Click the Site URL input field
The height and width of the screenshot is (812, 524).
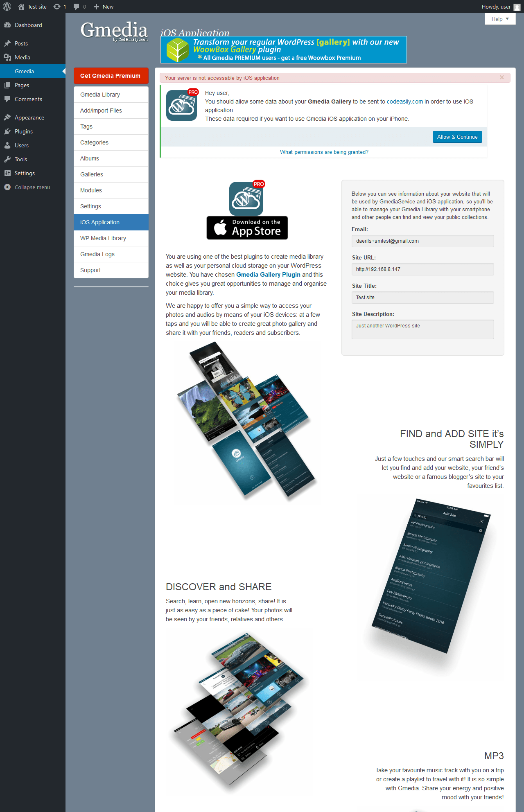click(x=422, y=269)
